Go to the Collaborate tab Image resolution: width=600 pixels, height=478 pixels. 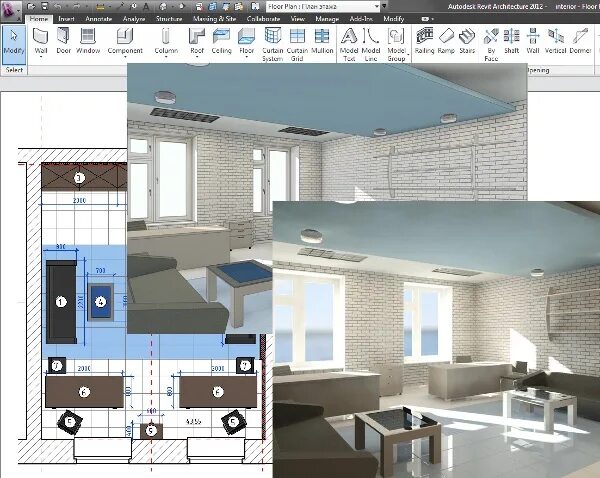[x=263, y=19]
